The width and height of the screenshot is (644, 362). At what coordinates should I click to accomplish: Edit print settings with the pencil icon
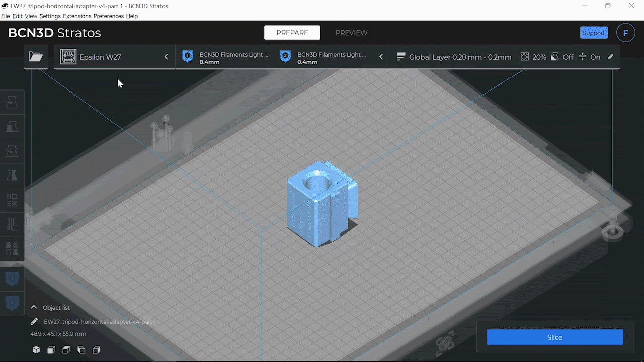point(611,57)
